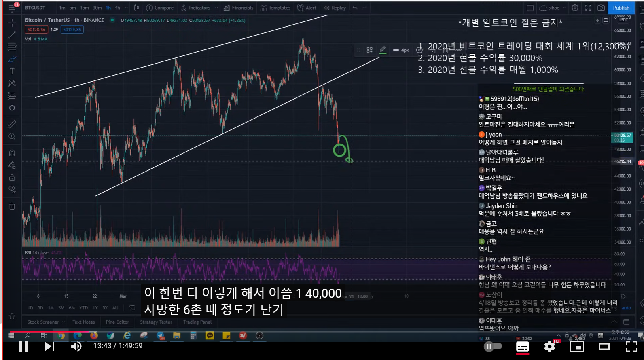Select the brush drawing tool
This screenshot has height=360, width=644.
(x=12, y=59)
